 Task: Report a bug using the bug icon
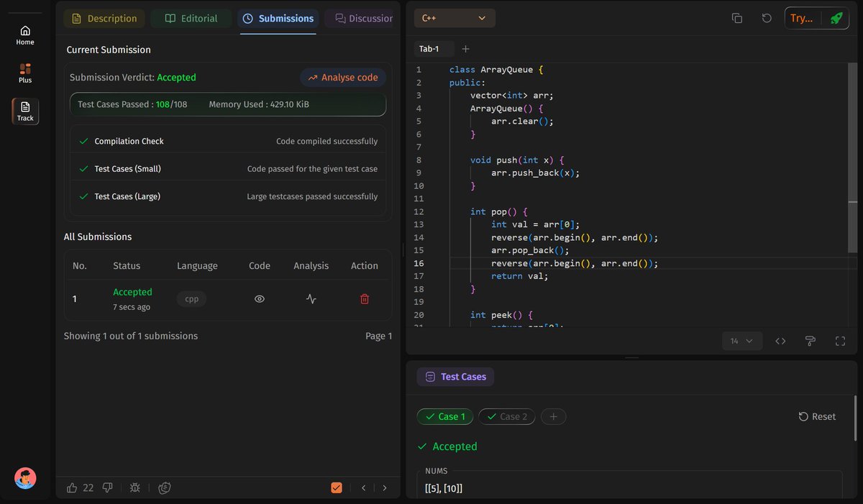coord(135,487)
